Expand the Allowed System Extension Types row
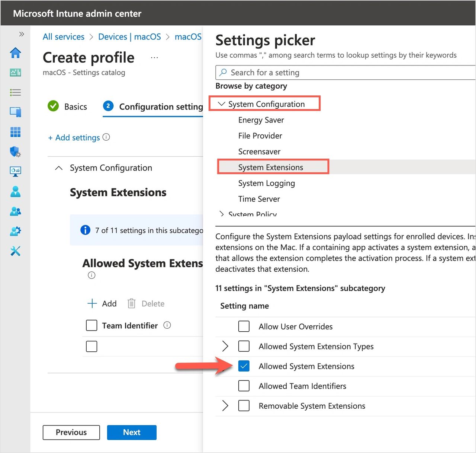 (x=225, y=346)
